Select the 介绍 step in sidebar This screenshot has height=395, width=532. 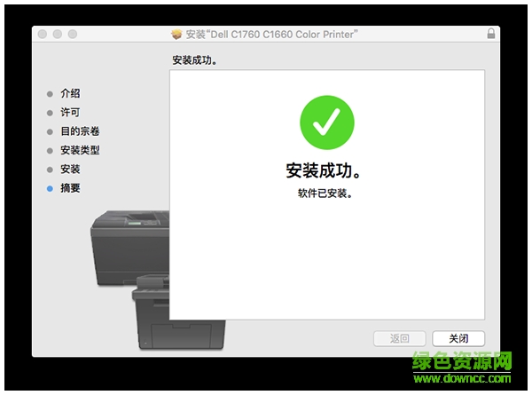[x=70, y=93]
